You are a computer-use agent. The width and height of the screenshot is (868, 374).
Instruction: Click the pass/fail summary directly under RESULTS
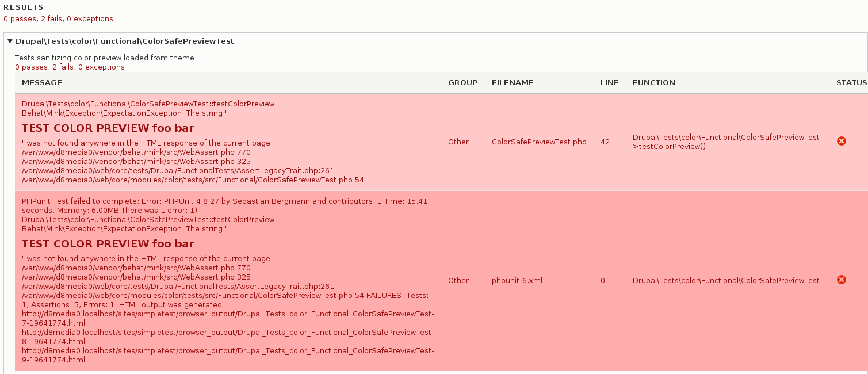(x=58, y=19)
